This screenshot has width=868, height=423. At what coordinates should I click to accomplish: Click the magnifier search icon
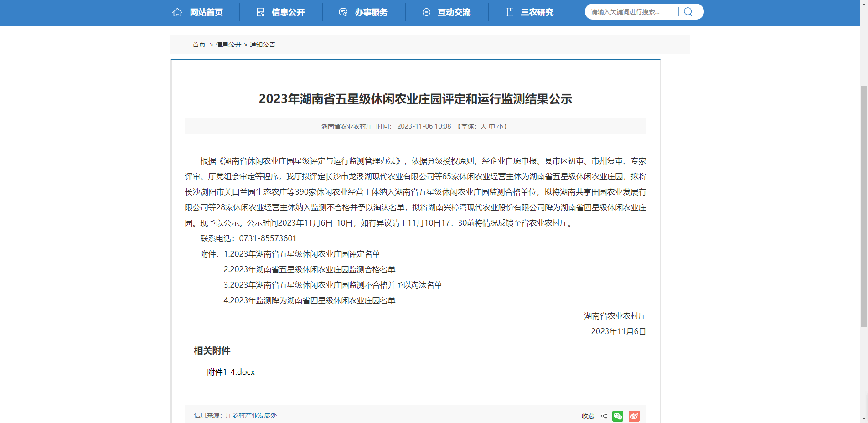coord(688,12)
